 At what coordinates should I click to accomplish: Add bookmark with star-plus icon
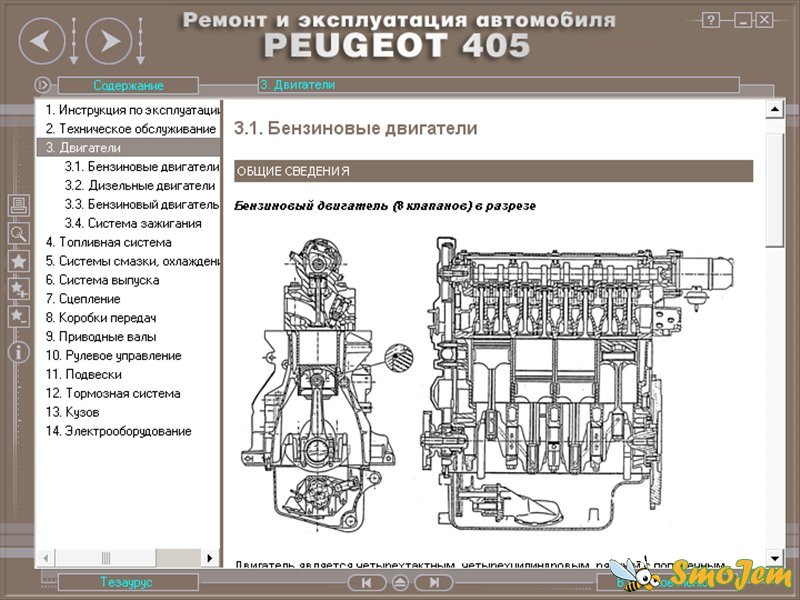(19, 289)
